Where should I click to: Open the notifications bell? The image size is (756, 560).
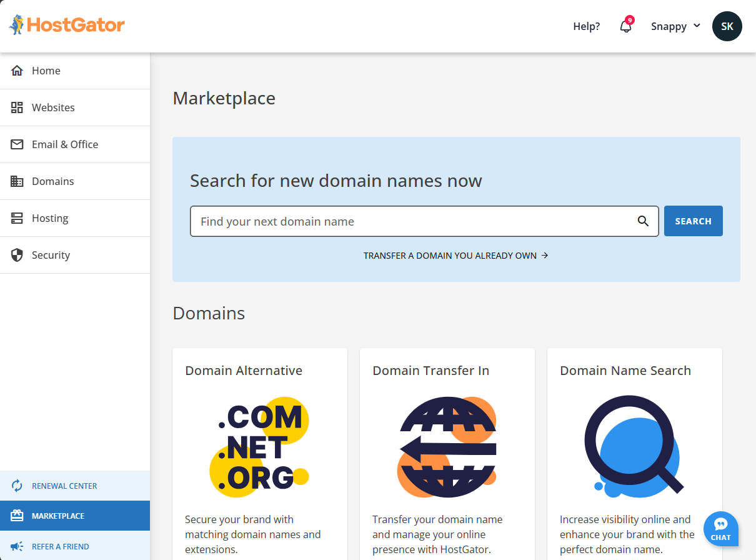pyautogui.click(x=625, y=27)
